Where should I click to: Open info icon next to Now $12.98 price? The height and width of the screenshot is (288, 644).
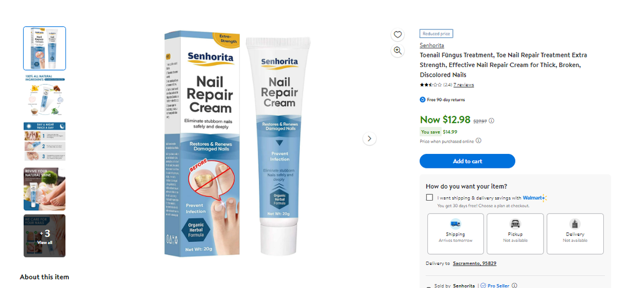pyautogui.click(x=492, y=121)
